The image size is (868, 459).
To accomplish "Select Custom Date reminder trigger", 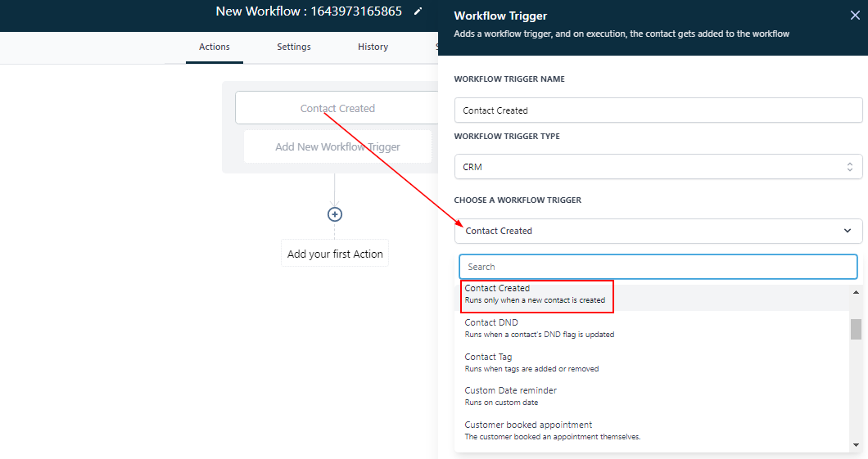I will click(512, 396).
